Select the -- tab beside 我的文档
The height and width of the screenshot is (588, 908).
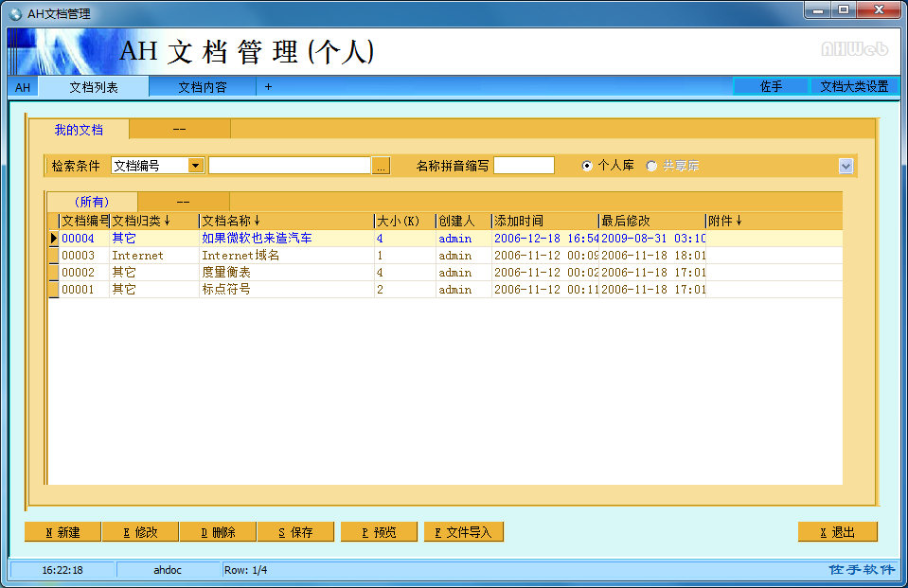180,129
